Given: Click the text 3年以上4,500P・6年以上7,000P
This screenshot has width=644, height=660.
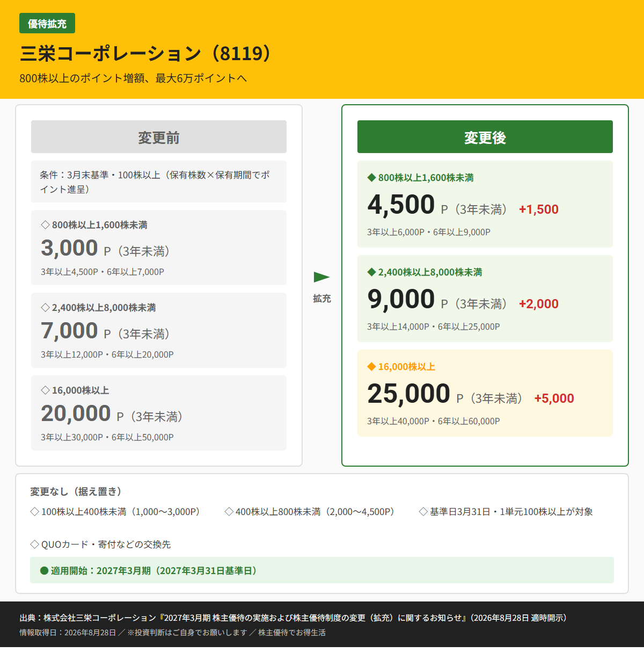Looking at the screenshot, I should (103, 272).
